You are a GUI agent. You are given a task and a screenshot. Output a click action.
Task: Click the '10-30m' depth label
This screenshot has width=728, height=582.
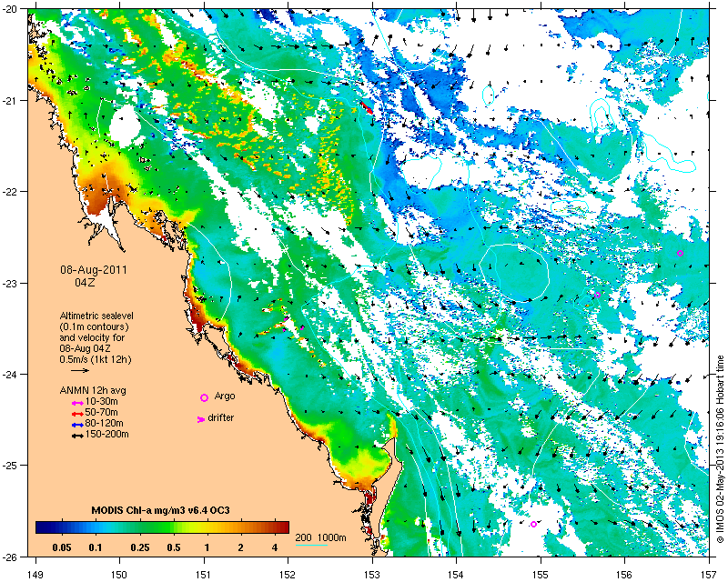tap(102, 401)
